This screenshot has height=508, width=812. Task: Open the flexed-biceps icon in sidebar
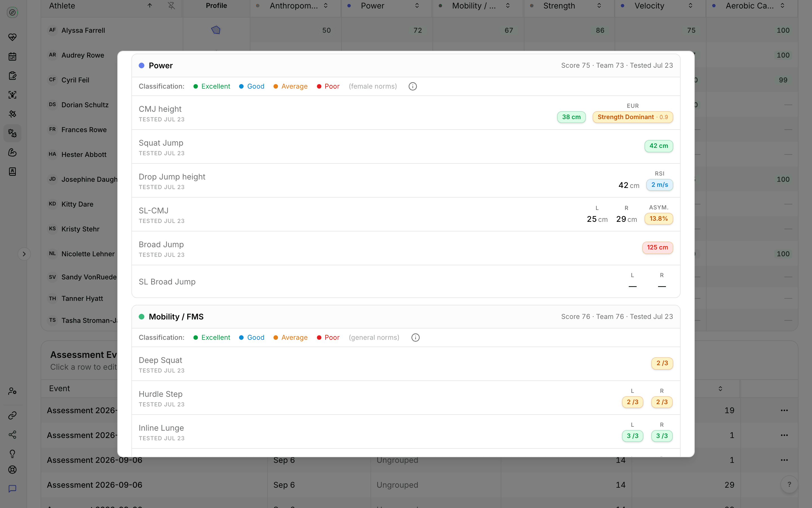(12, 152)
